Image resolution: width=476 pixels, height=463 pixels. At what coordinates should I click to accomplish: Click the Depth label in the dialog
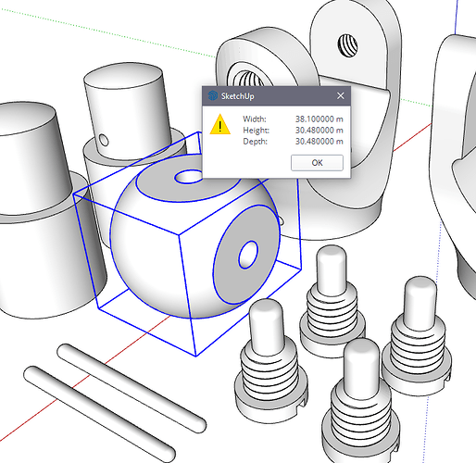255,142
